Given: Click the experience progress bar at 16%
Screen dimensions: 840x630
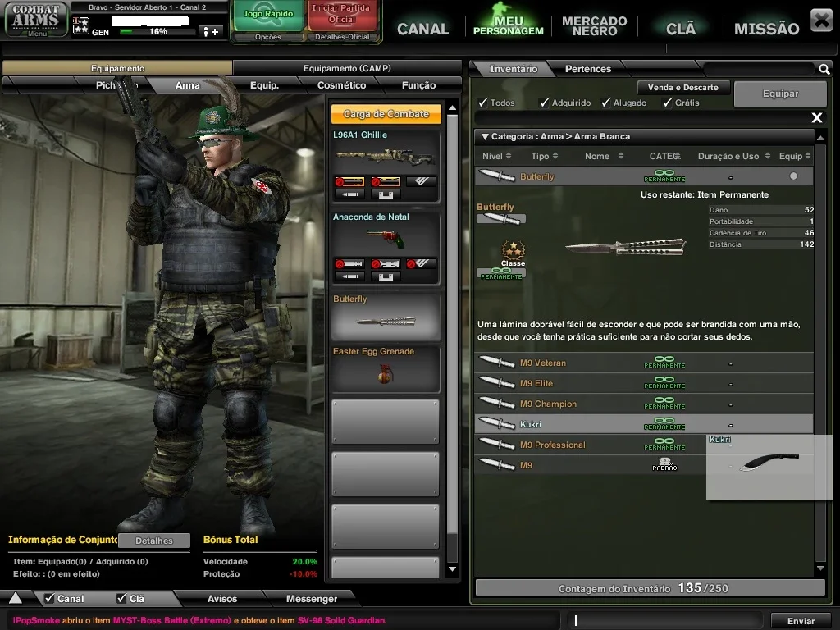Looking at the screenshot, I should click(x=158, y=32).
